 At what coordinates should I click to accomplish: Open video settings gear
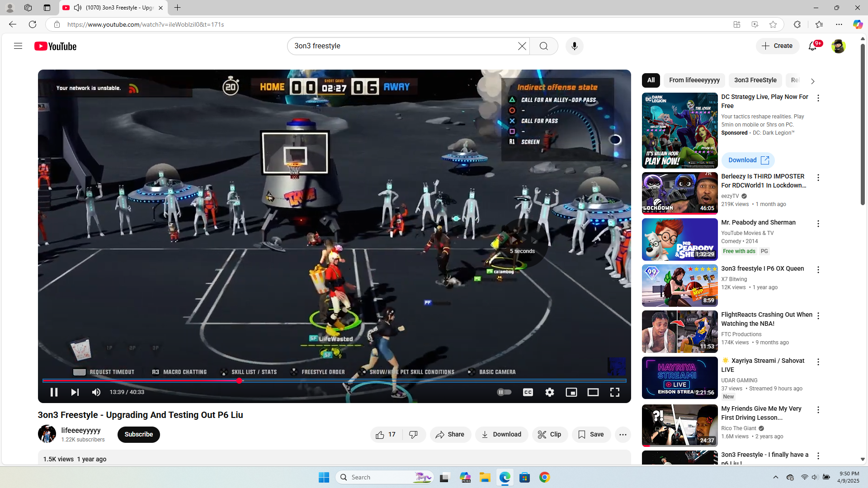tap(550, 392)
